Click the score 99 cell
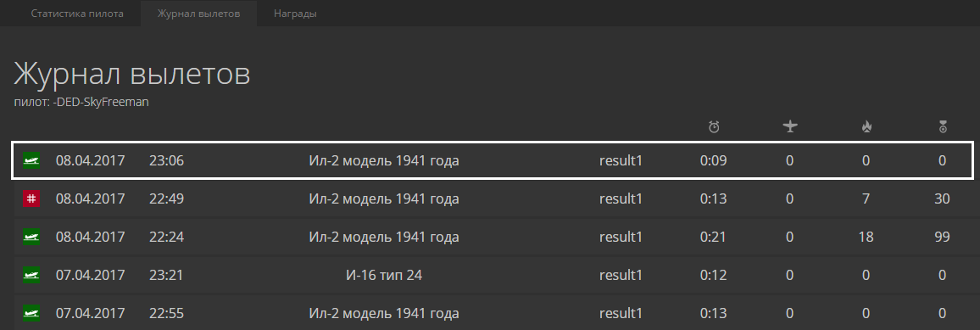Screen dimensions: 980x330 coord(943,237)
